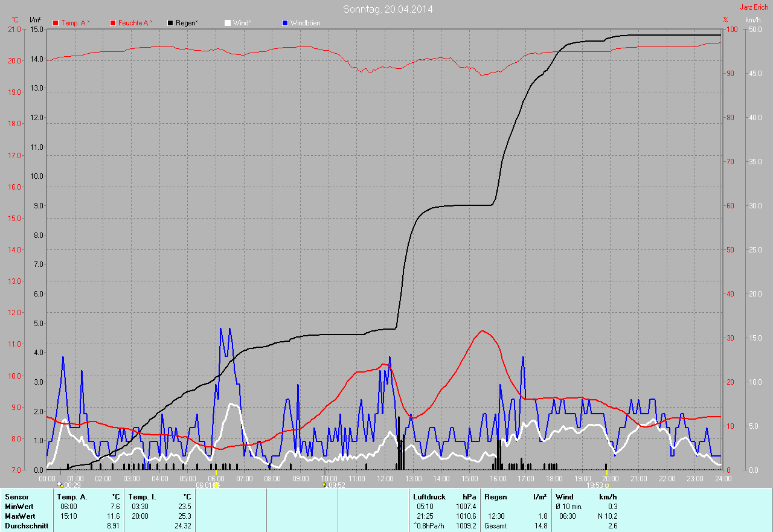Image resolution: width=773 pixels, height=532 pixels.
Task: Click the 'Wind' column header in the table
Action: click(565, 497)
